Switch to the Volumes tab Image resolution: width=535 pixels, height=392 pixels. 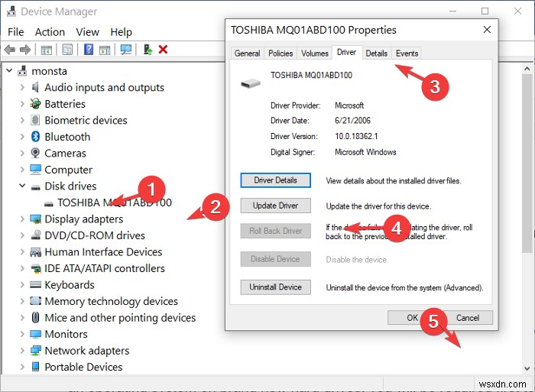pyautogui.click(x=315, y=53)
